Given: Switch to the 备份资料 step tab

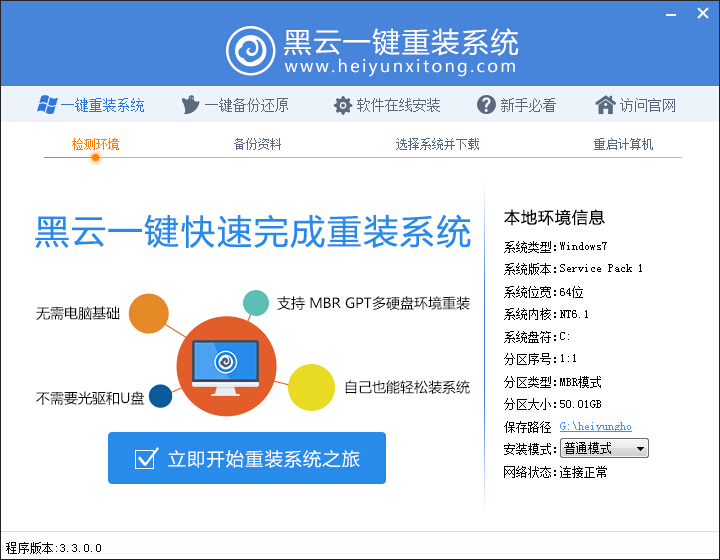Looking at the screenshot, I should tap(257, 145).
